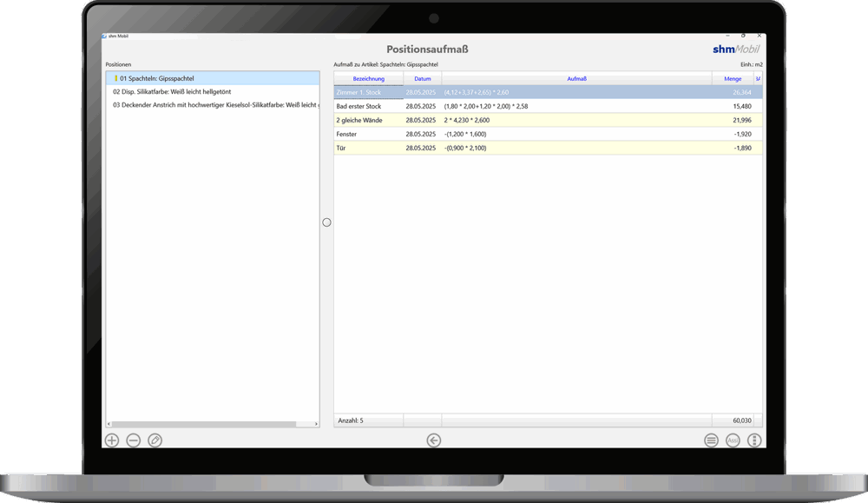
Task: Select position 01 Spachteln: Gipsspachtel
Action: (x=157, y=78)
